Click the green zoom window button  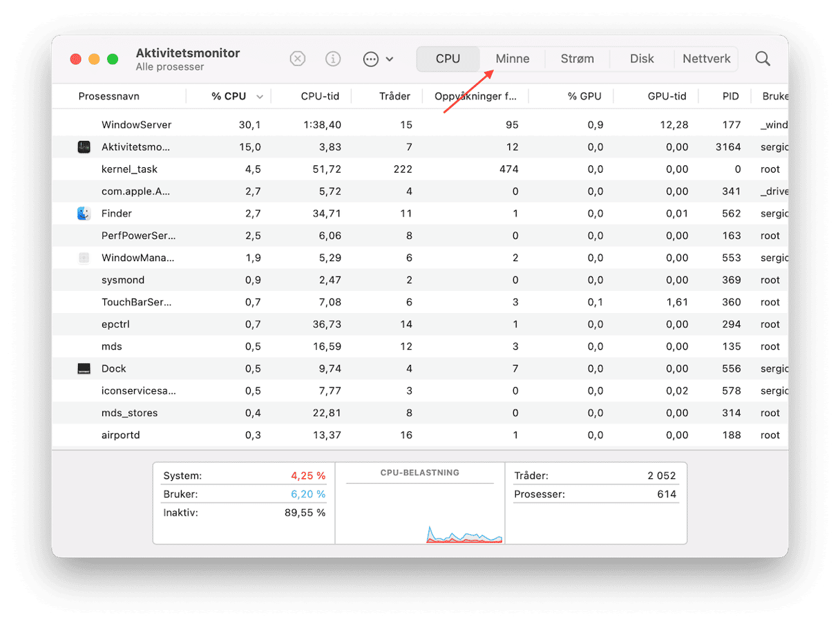pos(112,59)
